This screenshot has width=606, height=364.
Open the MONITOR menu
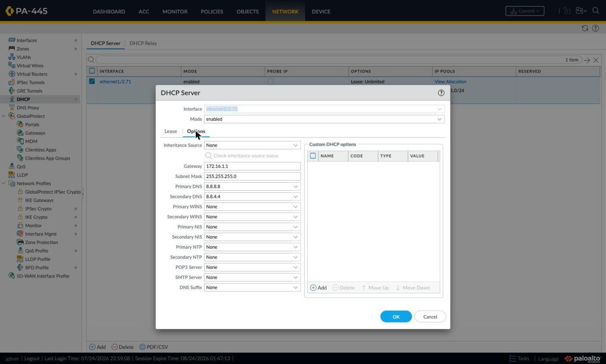(175, 11)
